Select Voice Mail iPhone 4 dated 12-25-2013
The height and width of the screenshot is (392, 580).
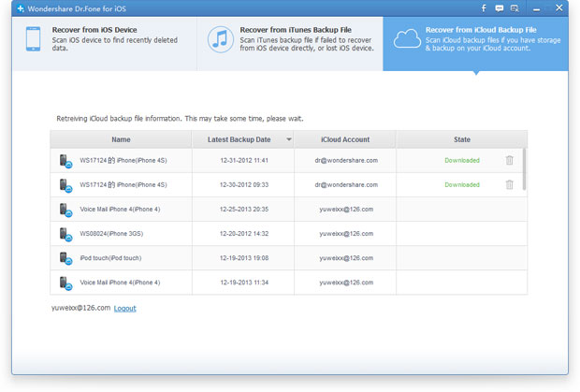pyautogui.click(x=120, y=209)
